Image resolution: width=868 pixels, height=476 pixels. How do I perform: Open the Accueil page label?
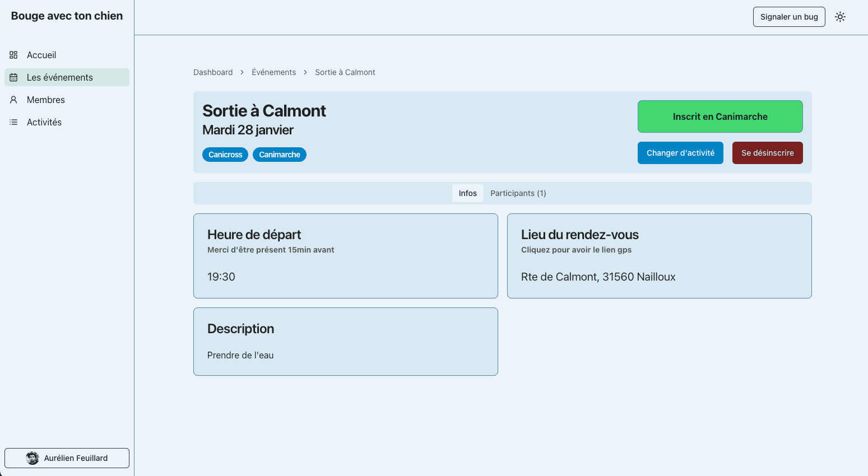(x=41, y=55)
